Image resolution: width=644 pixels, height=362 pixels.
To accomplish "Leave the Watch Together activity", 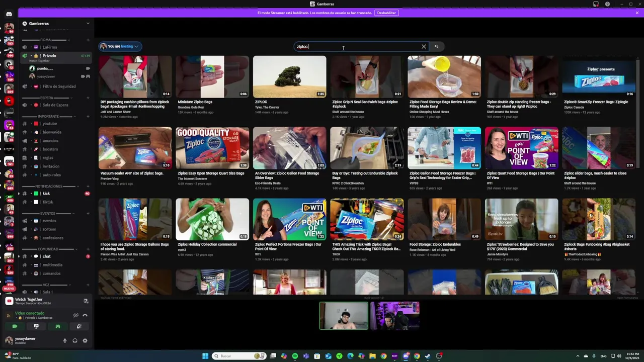I will click(x=86, y=301).
